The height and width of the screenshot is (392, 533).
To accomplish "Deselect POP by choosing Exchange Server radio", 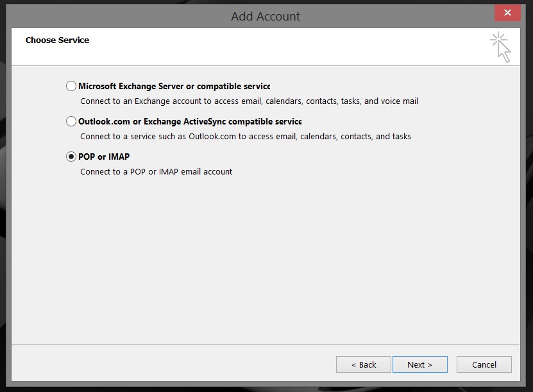I will click(70, 85).
